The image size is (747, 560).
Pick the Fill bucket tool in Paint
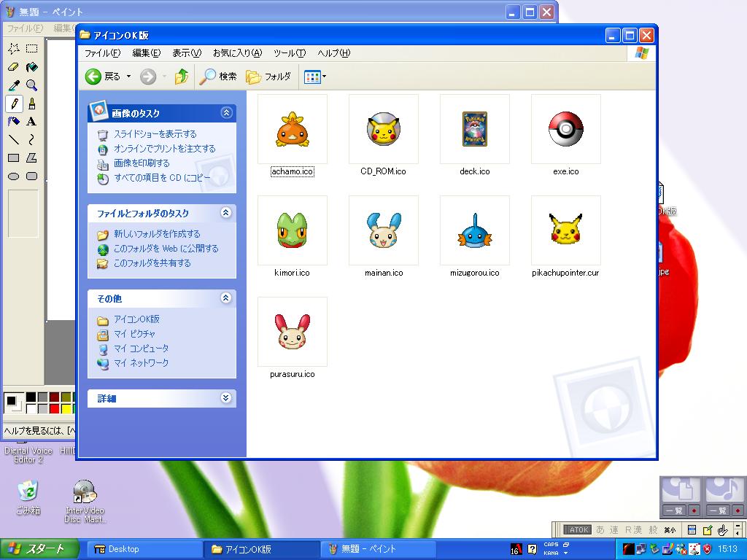point(32,67)
